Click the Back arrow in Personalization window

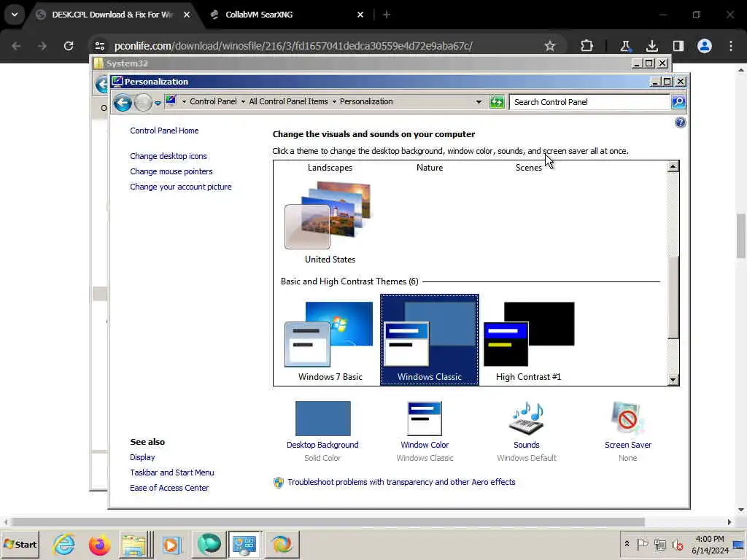(x=123, y=102)
